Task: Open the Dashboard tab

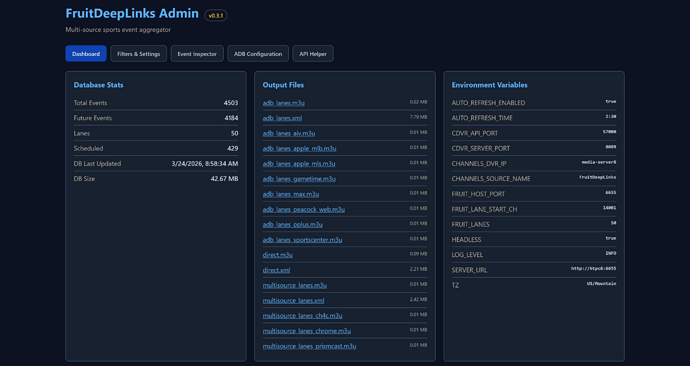Action: point(86,54)
